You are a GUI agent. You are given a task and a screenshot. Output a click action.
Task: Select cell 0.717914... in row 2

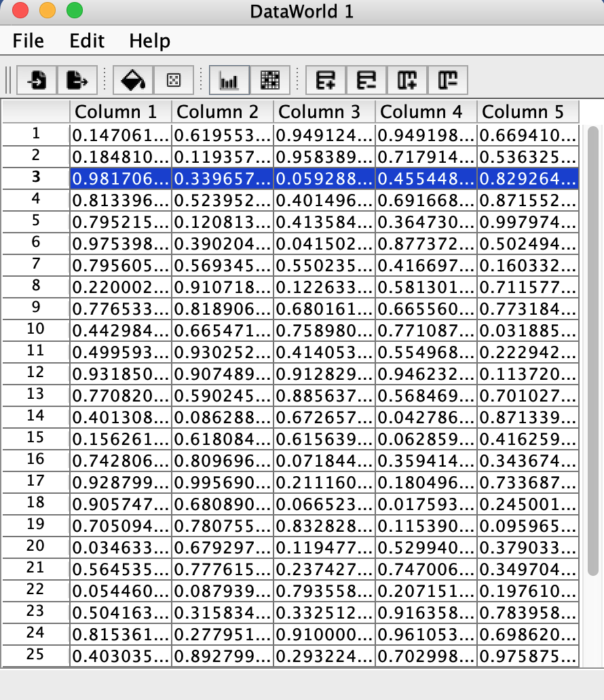(426, 157)
